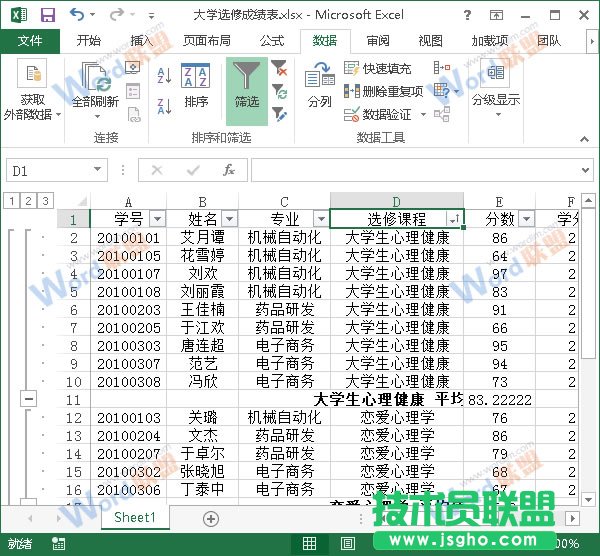This screenshot has height=556, width=600.
Task: Click the Undo arrow icon
Action: pos(77,15)
